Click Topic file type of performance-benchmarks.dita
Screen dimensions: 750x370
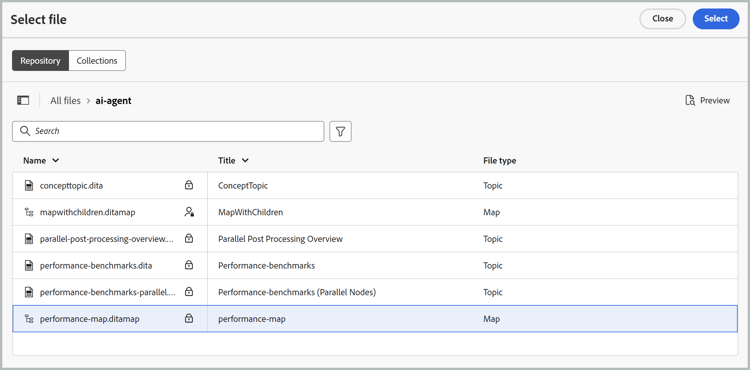click(493, 265)
